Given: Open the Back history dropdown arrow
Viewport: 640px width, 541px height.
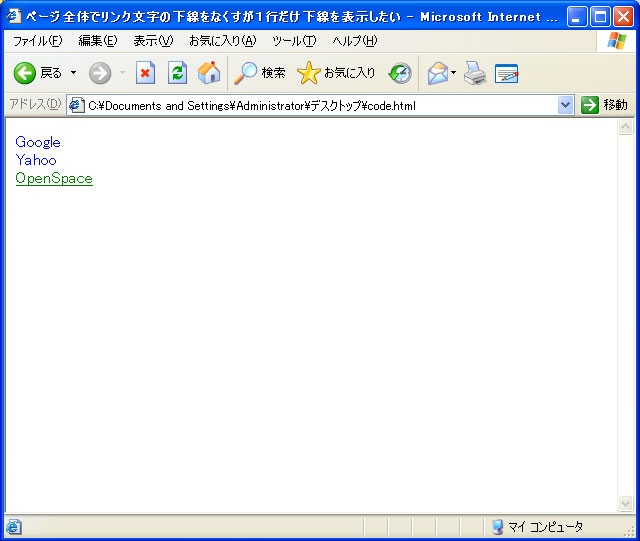Looking at the screenshot, I should pyautogui.click(x=73, y=73).
